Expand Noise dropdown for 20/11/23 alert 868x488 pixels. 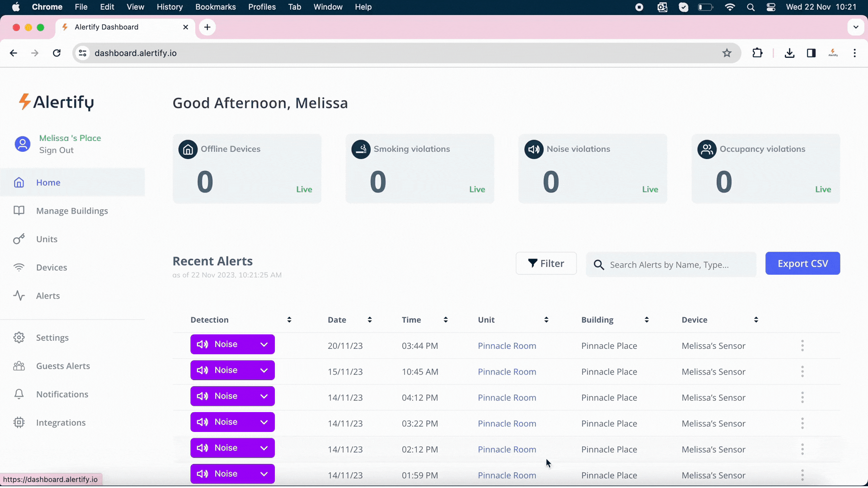[x=264, y=344]
